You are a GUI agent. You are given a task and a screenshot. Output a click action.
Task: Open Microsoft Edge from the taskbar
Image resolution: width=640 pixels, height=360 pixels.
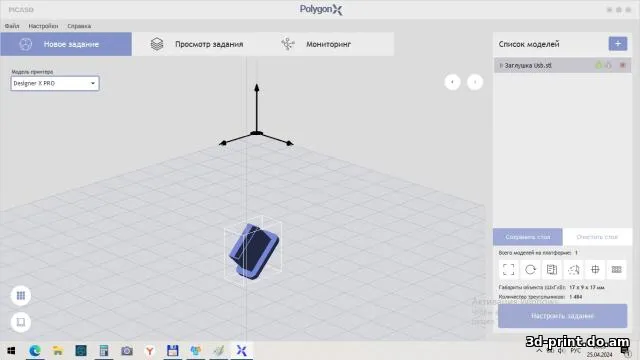click(x=35, y=351)
